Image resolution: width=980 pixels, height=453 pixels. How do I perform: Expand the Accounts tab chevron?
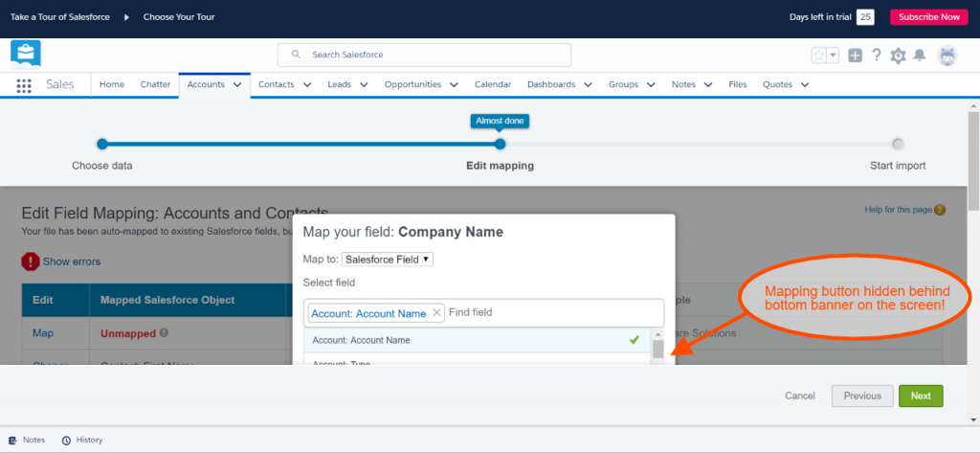click(237, 85)
